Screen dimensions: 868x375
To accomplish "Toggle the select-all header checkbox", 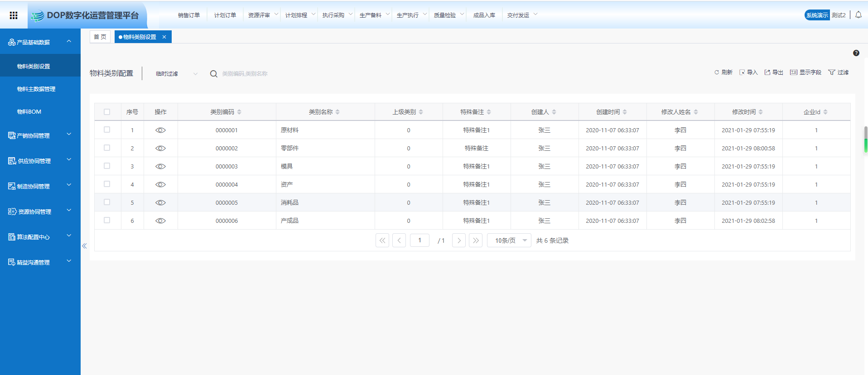I will coord(107,112).
